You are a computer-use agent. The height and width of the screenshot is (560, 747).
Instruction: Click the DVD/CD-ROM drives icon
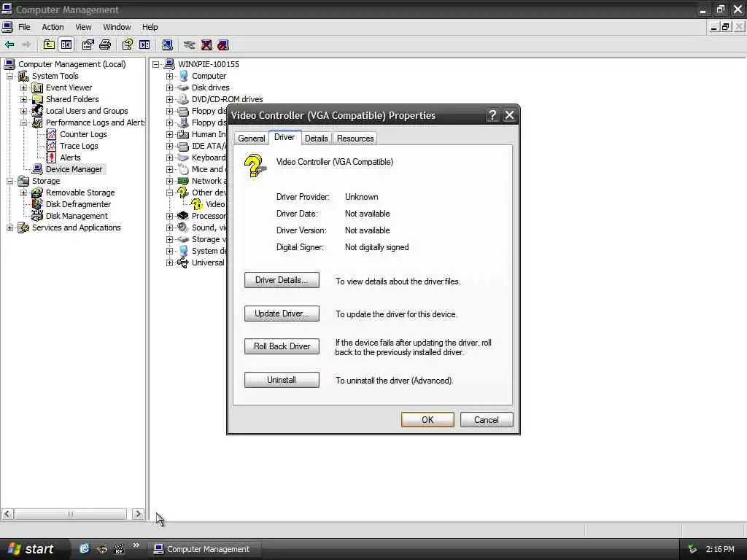click(x=183, y=99)
